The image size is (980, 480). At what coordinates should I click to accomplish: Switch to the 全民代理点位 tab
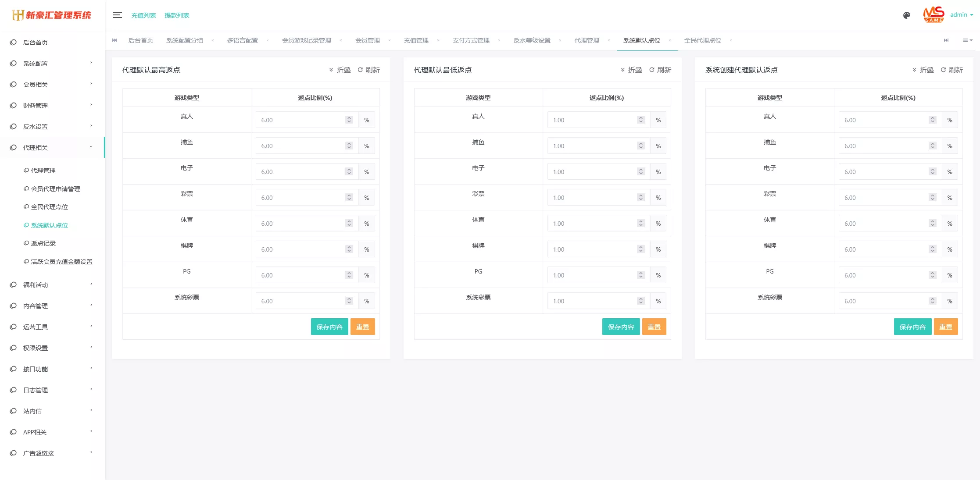[x=702, y=40]
